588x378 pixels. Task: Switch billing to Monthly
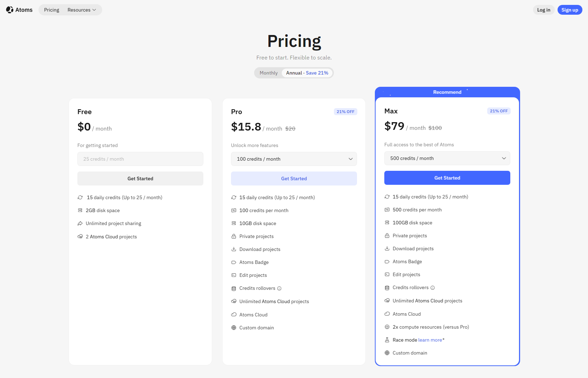[x=268, y=73]
